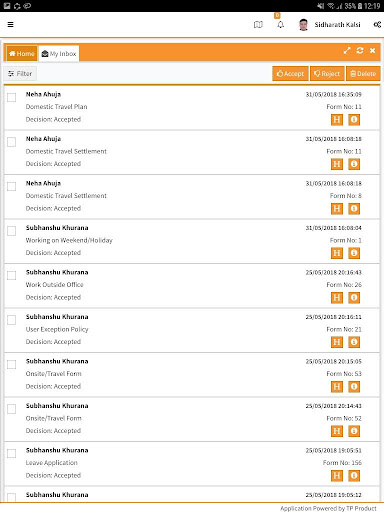The height and width of the screenshot is (512, 384).
Task: Open info icon for Work Outside Office
Action: pos(354,297)
